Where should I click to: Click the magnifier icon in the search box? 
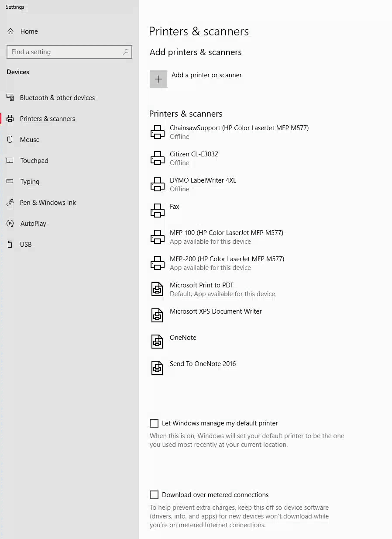click(x=126, y=52)
